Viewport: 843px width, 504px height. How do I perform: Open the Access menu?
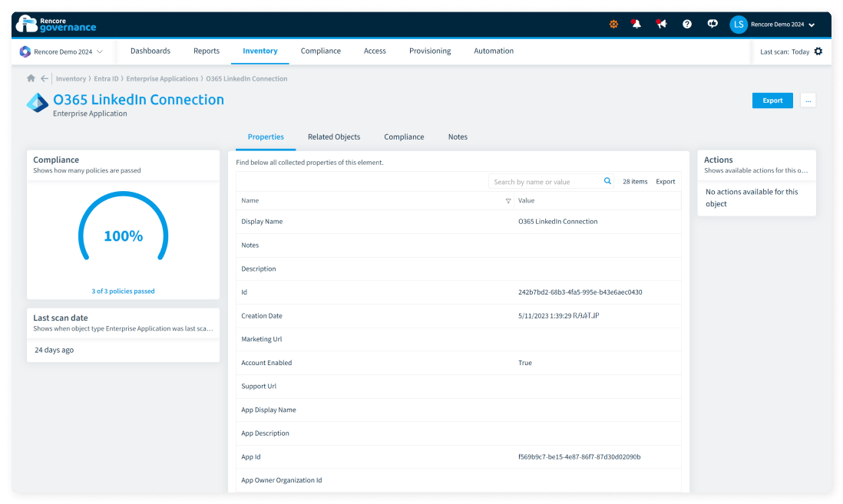pyautogui.click(x=375, y=51)
